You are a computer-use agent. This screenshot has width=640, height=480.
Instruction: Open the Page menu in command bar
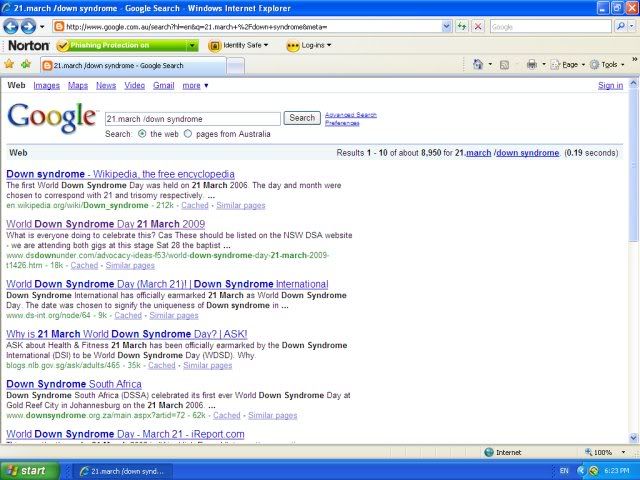[x=567, y=65]
